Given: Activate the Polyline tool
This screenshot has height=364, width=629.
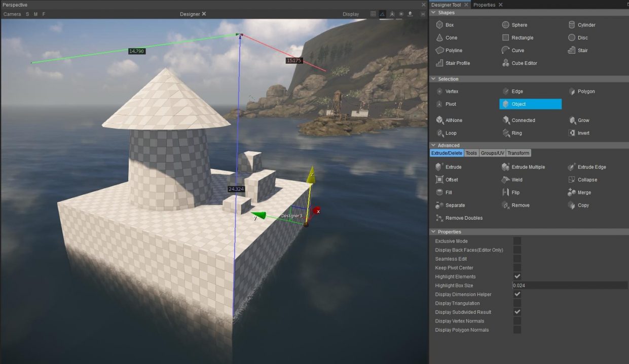Looking at the screenshot, I should point(449,50).
